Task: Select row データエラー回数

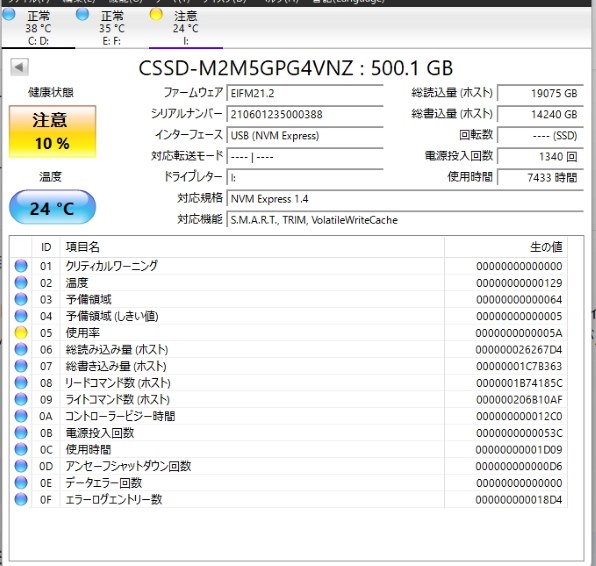Action: coord(289,483)
